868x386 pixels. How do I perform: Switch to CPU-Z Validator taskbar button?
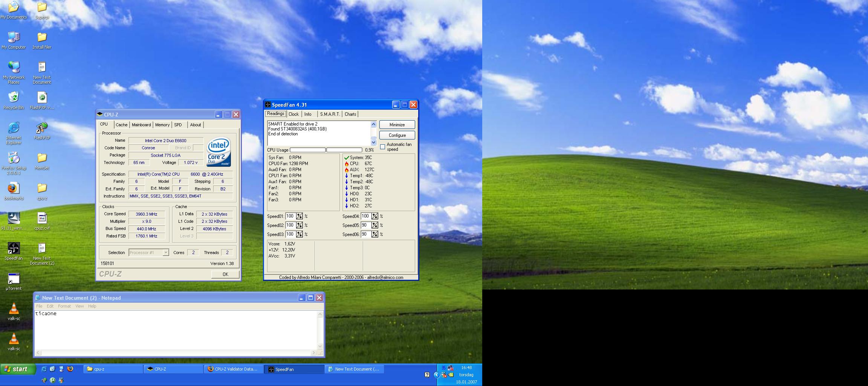(234, 369)
